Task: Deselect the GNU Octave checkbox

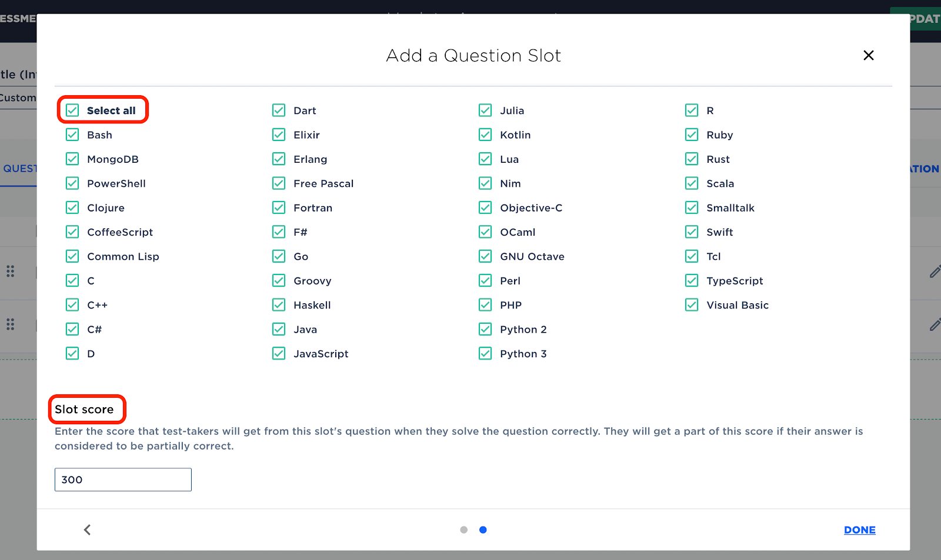Action: pyautogui.click(x=485, y=257)
